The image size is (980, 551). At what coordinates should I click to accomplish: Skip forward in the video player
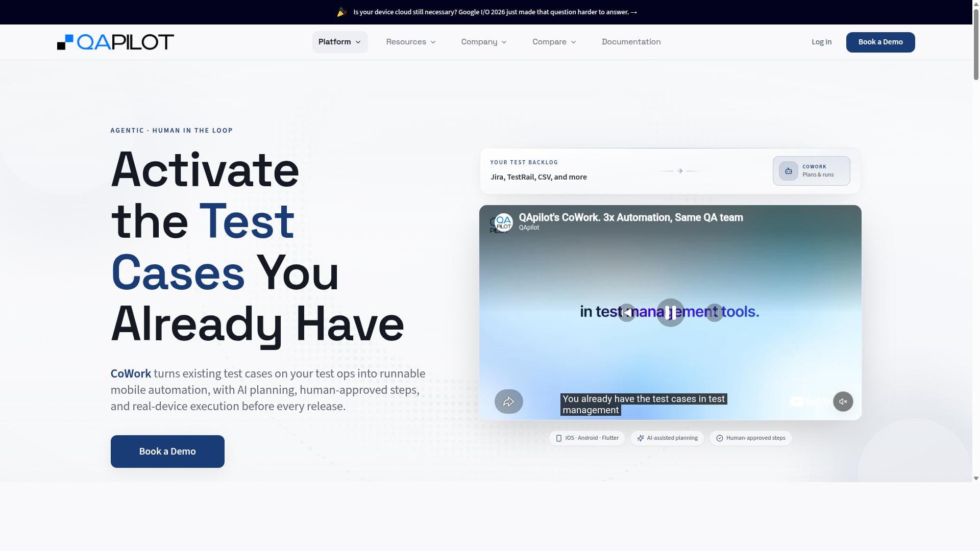[x=714, y=312]
